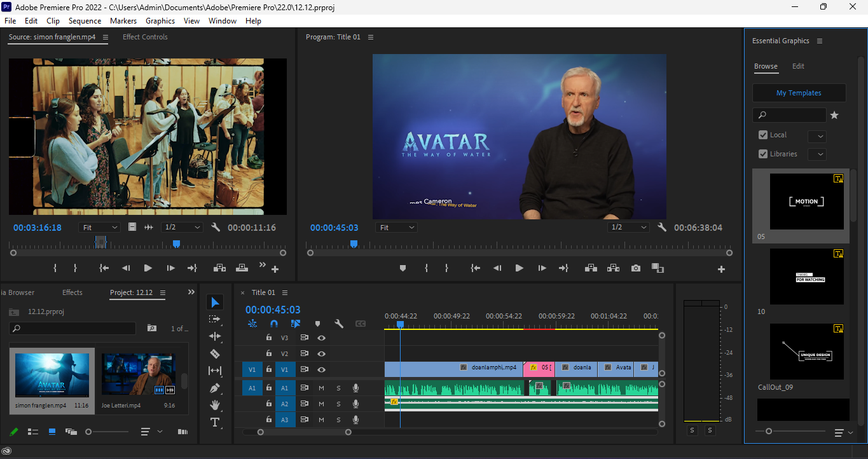Screen dimensions: 868x459
Task: Click Drag Audio Only waveform icon
Action: point(149,227)
